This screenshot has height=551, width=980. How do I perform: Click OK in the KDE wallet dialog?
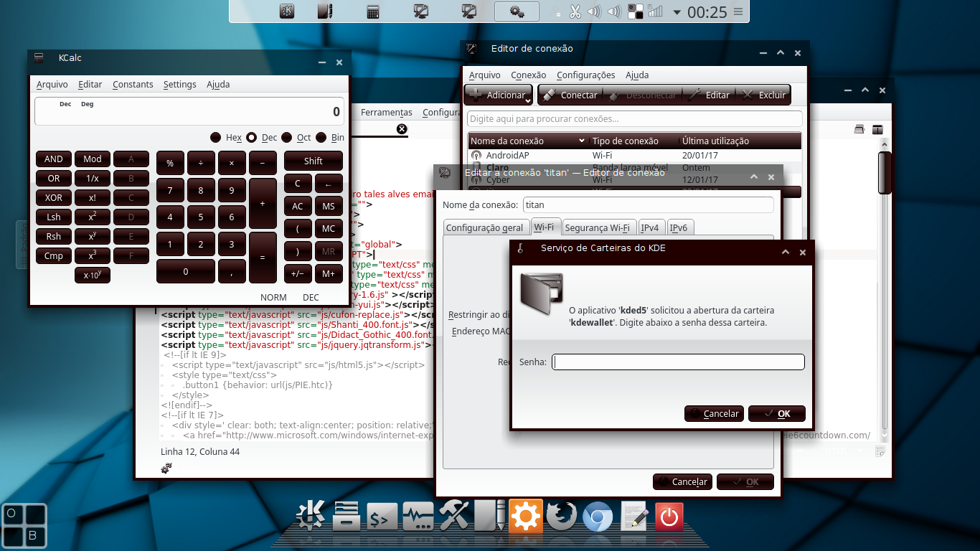(777, 413)
